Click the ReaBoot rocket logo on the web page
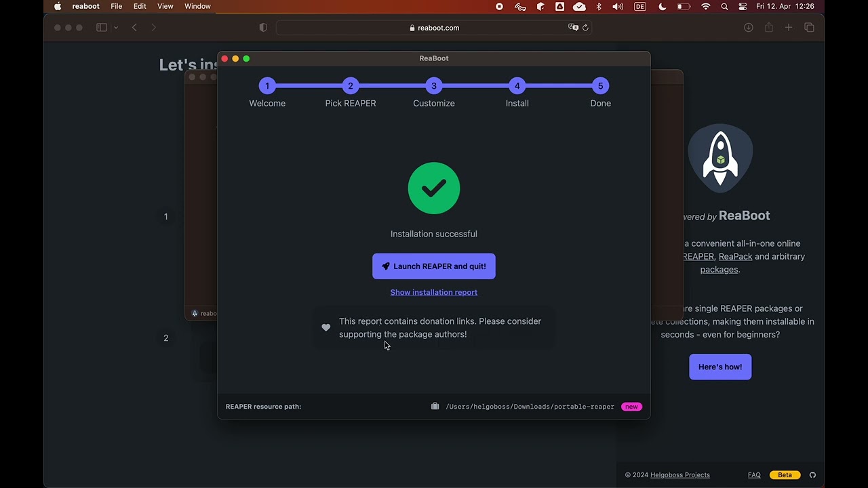The image size is (868, 488). click(720, 159)
